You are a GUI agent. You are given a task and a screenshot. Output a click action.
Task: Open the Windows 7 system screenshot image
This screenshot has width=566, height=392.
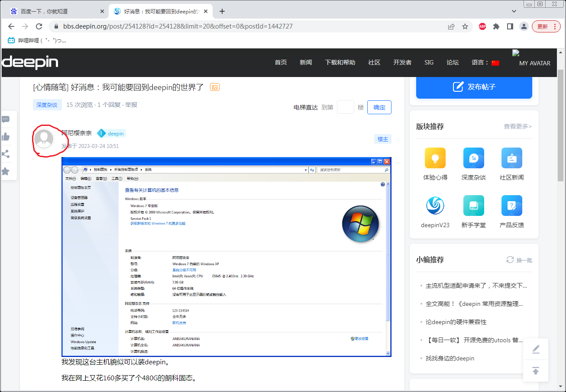tap(226, 257)
